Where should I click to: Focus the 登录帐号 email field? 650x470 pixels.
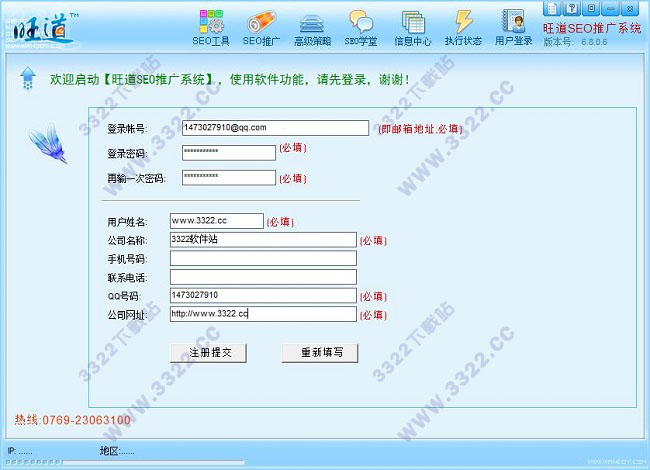(x=275, y=128)
